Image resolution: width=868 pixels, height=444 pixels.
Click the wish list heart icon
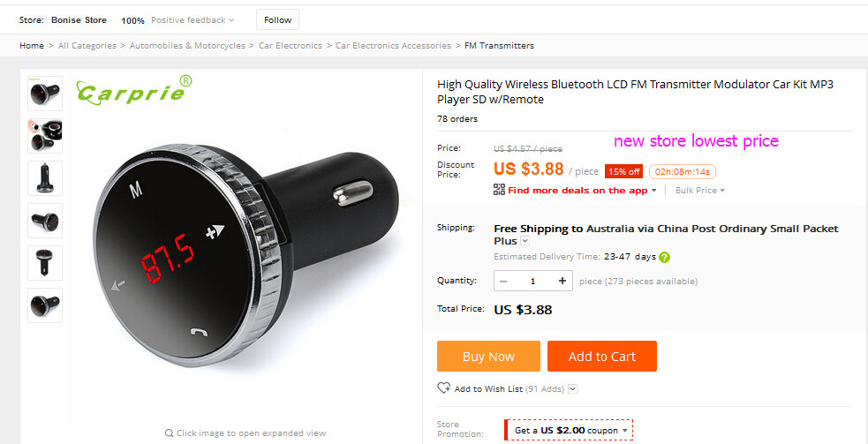443,388
